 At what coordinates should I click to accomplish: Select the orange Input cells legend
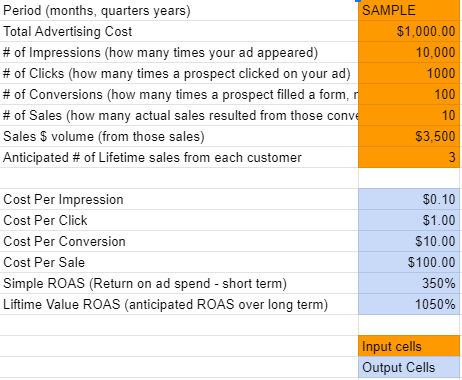[409, 346]
